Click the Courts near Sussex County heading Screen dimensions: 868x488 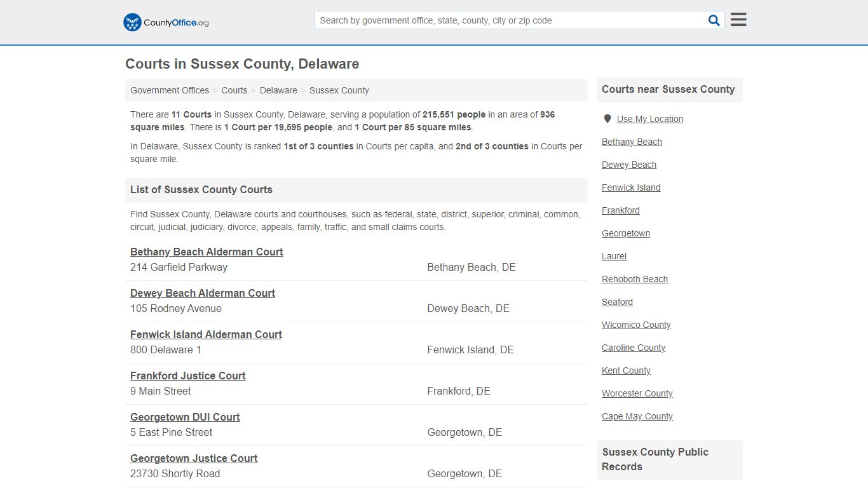(668, 90)
